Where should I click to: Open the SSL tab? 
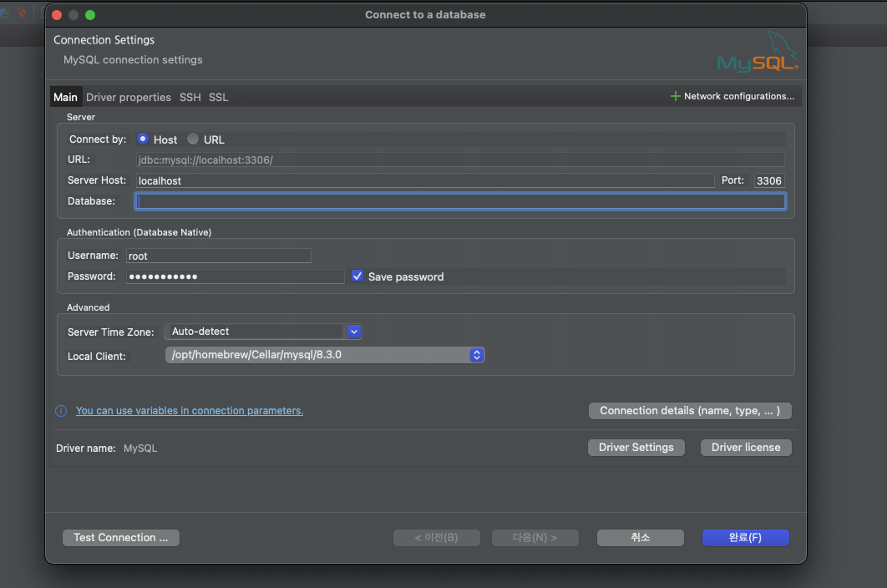[218, 98]
